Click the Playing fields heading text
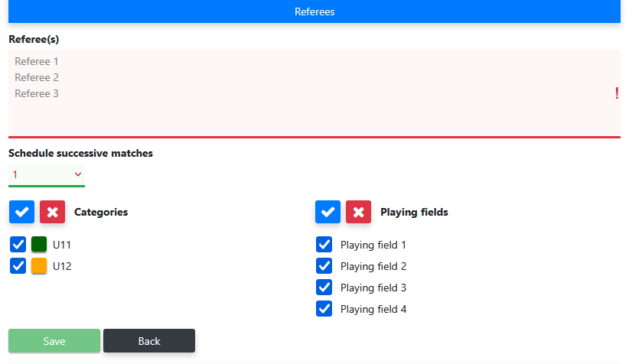Image resolution: width=629 pixels, height=364 pixels. [414, 212]
